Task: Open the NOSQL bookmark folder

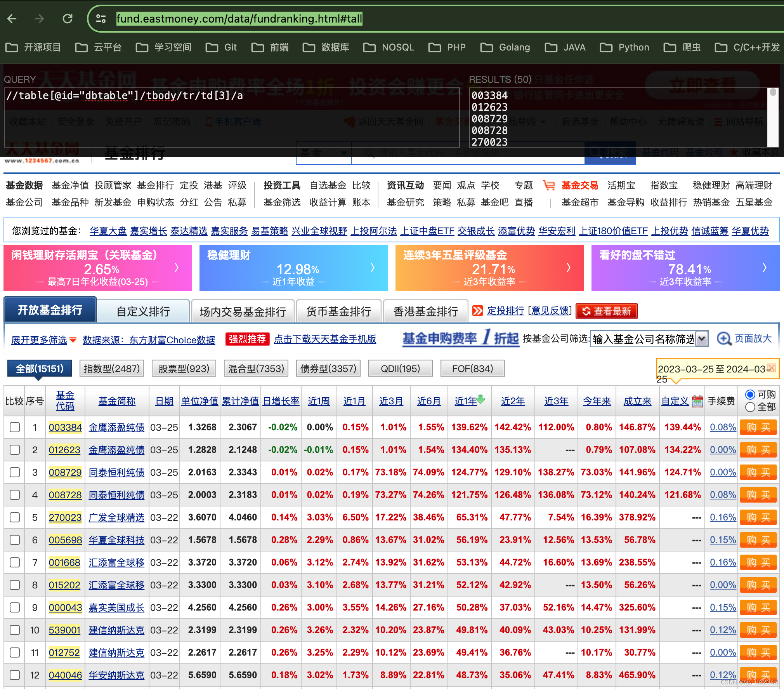Action: 389,47
